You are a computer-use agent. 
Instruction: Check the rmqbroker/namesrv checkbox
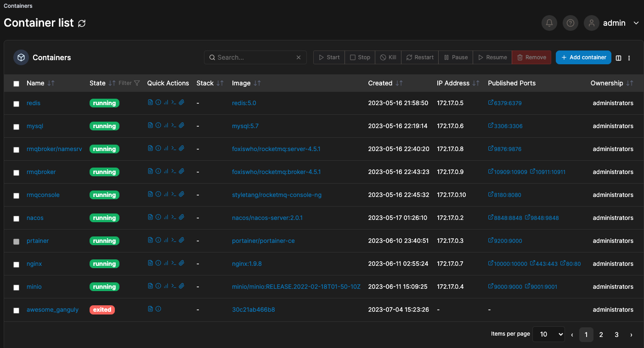pos(17,150)
